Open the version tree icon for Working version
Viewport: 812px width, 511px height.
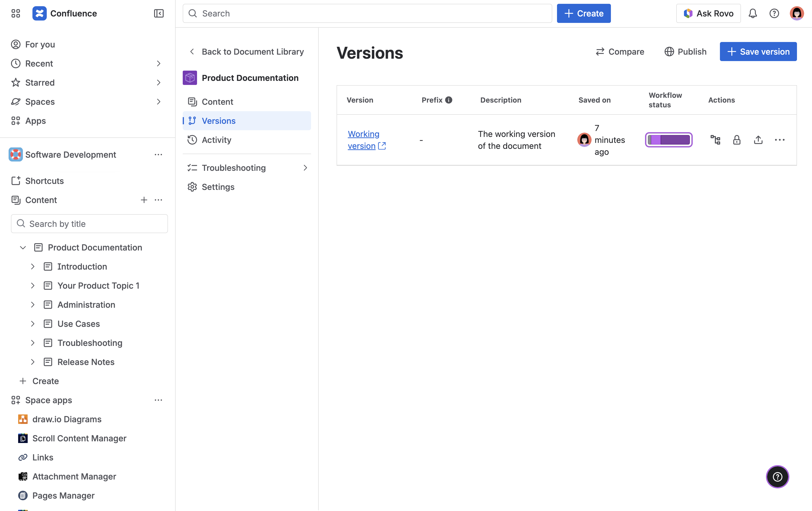point(716,140)
